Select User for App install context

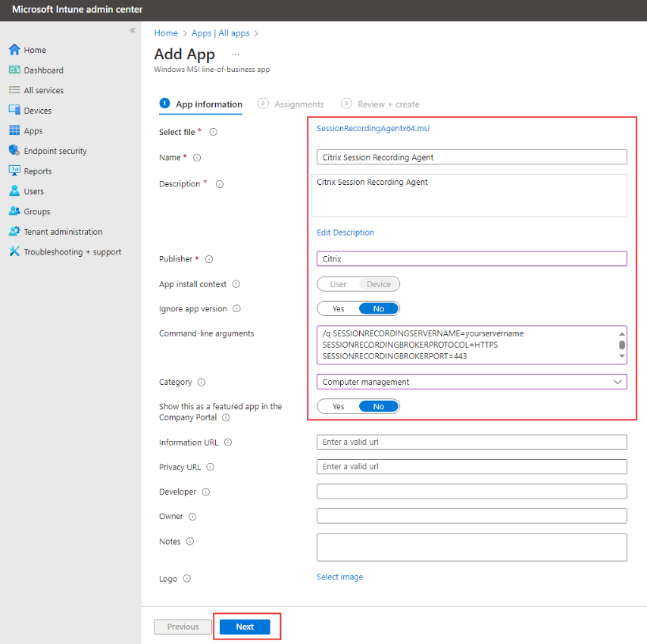pos(338,284)
